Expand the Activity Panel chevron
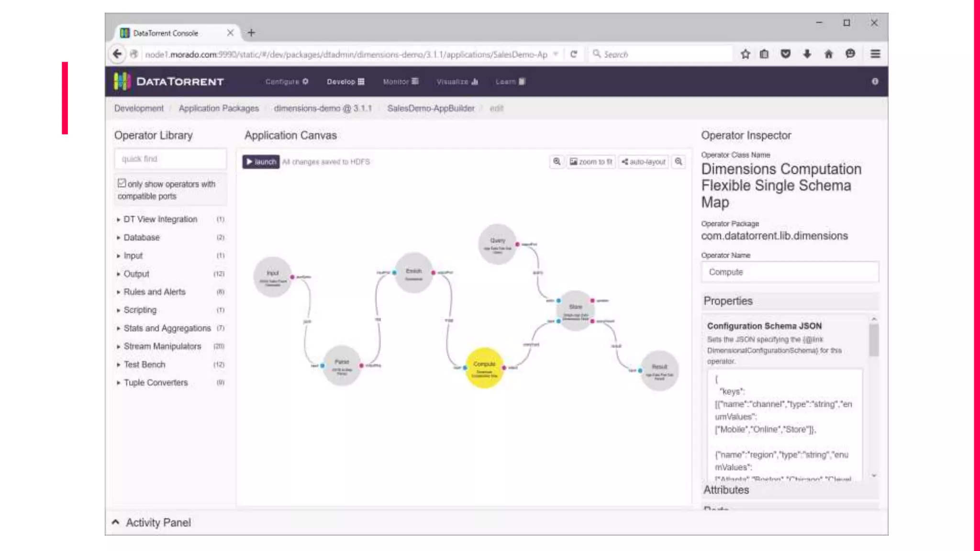 click(x=115, y=522)
